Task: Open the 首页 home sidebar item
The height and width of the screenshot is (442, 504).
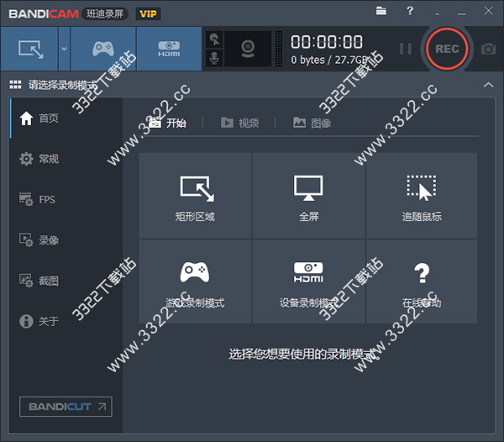Action: pyautogui.click(x=66, y=118)
